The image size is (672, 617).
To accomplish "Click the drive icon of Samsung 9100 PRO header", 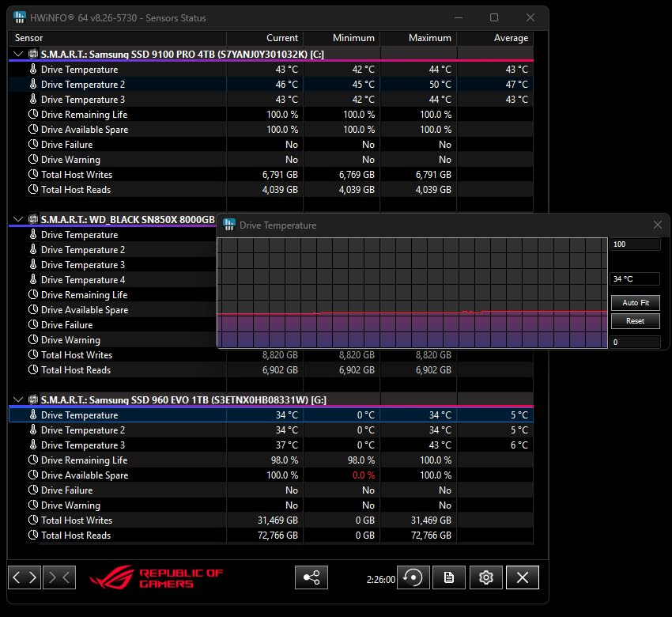I will point(33,54).
